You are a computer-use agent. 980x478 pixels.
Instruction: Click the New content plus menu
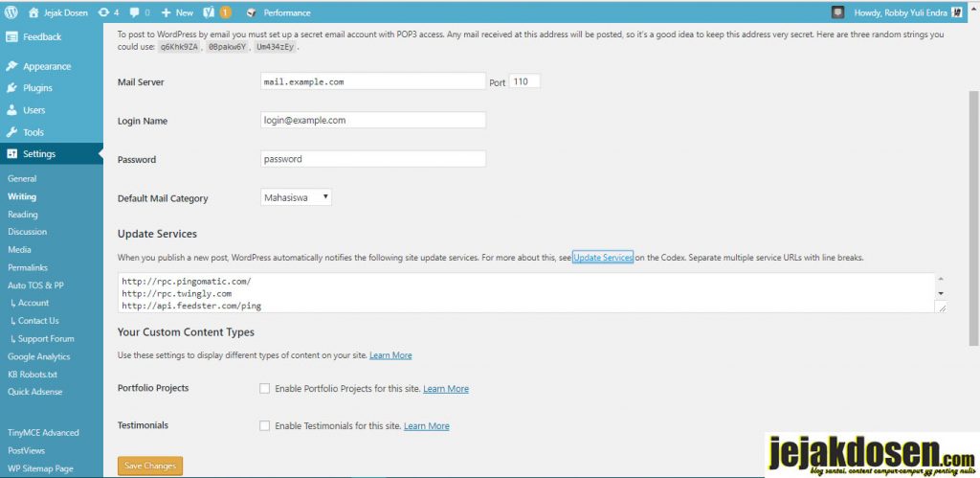pyautogui.click(x=177, y=12)
